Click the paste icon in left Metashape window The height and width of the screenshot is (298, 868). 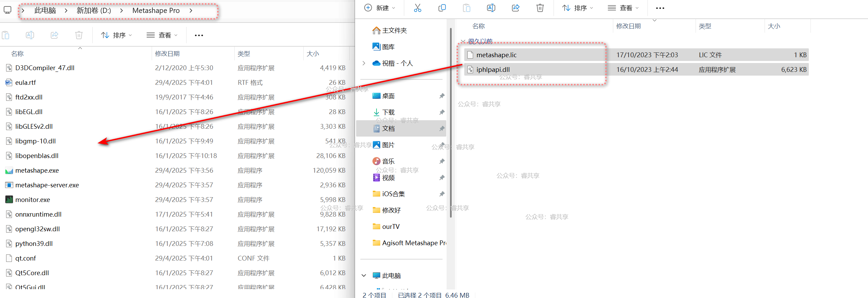click(x=5, y=35)
